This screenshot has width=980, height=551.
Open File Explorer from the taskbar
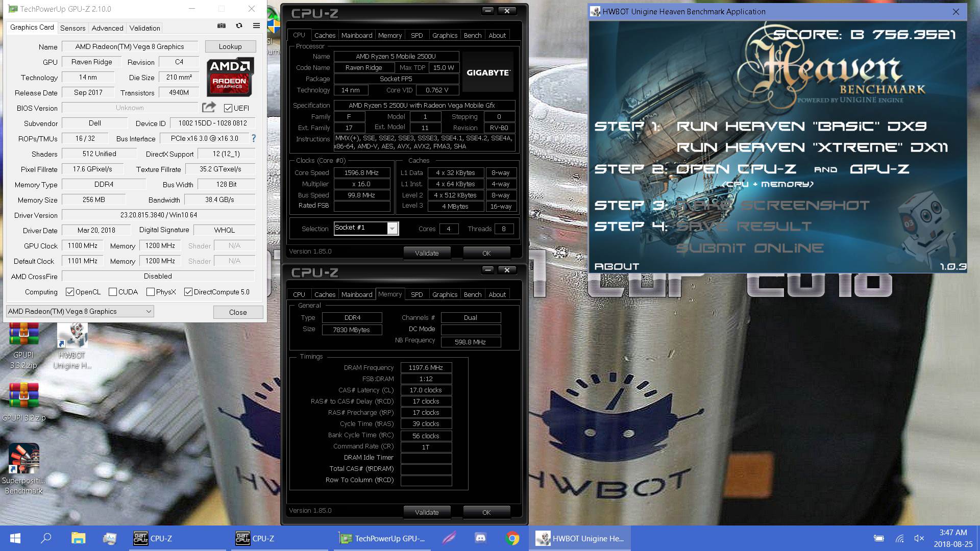78,538
